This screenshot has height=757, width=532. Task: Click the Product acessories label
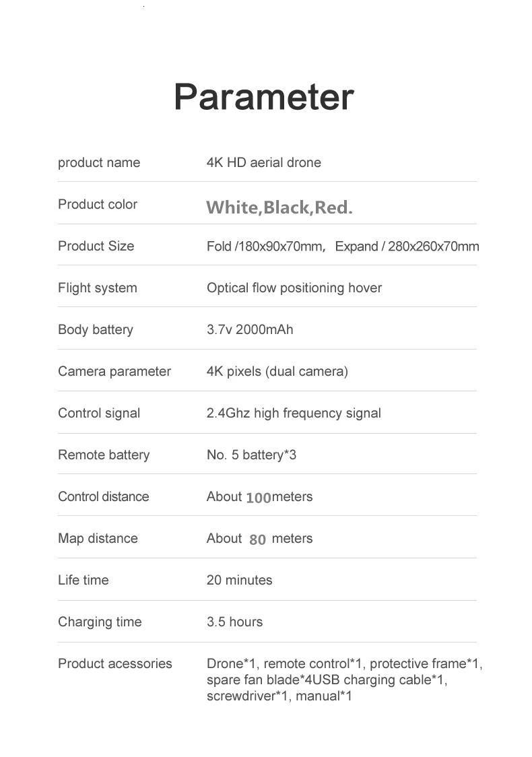pos(115,664)
